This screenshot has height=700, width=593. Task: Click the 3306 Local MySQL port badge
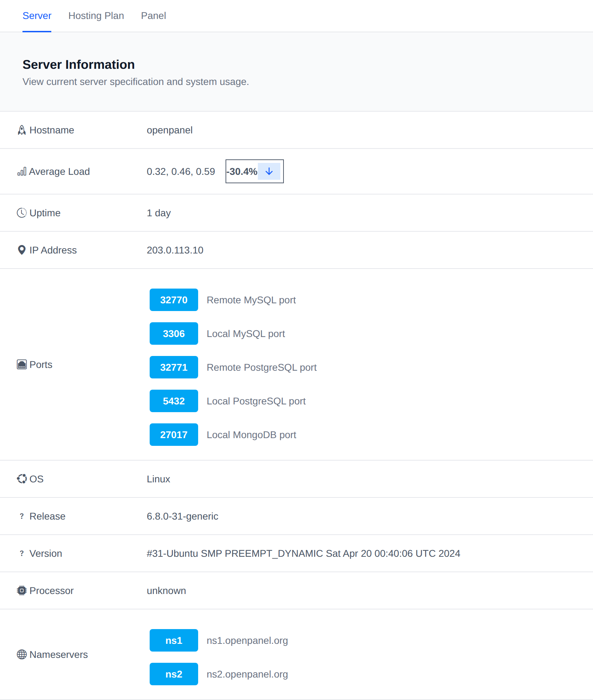(174, 334)
